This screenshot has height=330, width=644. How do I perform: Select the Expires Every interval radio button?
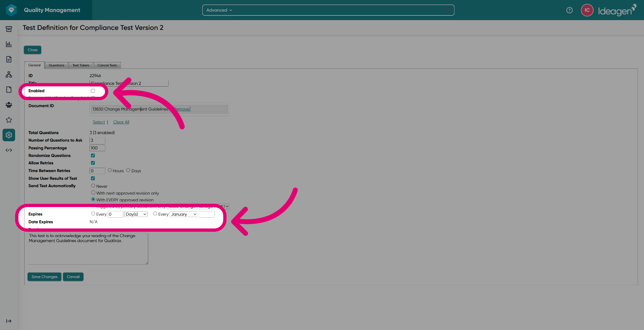(93, 214)
